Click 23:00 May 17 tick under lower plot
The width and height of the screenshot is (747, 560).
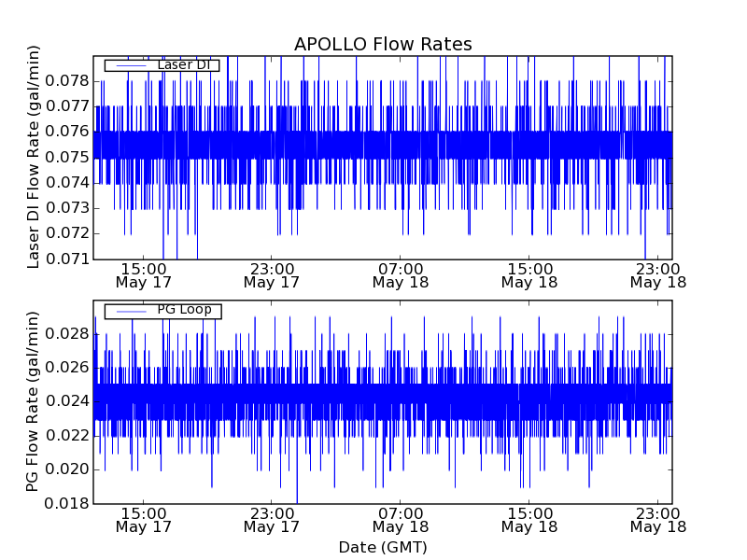click(x=272, y=520)
